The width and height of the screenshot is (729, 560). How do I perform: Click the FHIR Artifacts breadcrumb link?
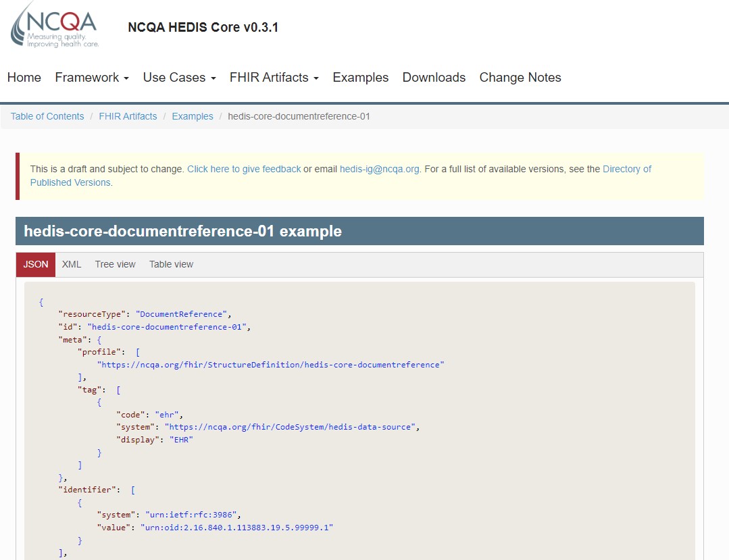pyautogui.click(x=128, y=116)
